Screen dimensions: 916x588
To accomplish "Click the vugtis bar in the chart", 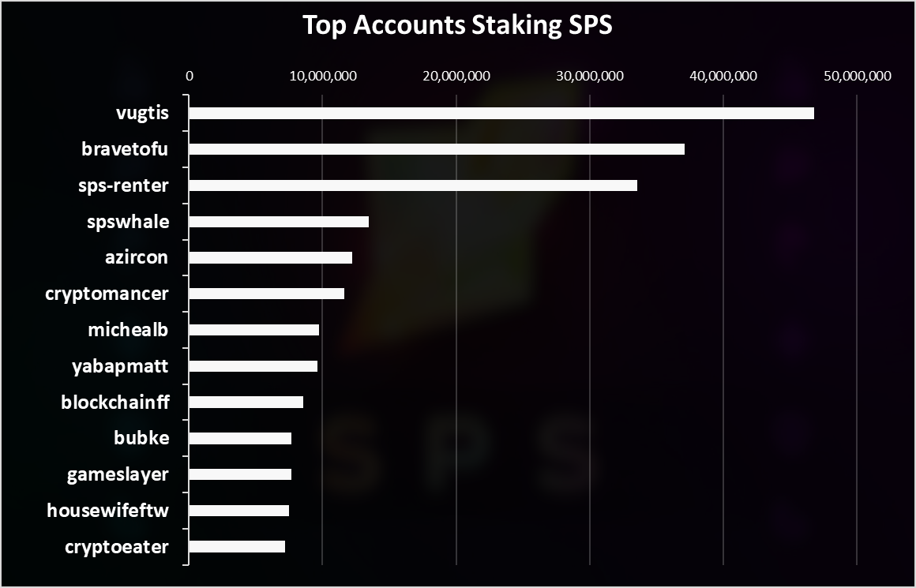I will tap(501, 114).
